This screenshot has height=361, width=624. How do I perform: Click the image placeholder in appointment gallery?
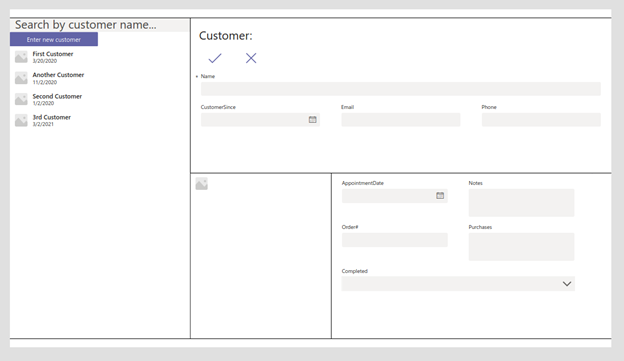pyautogui.click(x=202, y=184)
